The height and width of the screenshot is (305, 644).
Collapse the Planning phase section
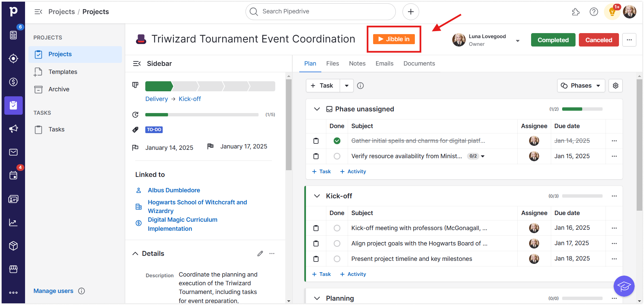[x=317, y=298]
